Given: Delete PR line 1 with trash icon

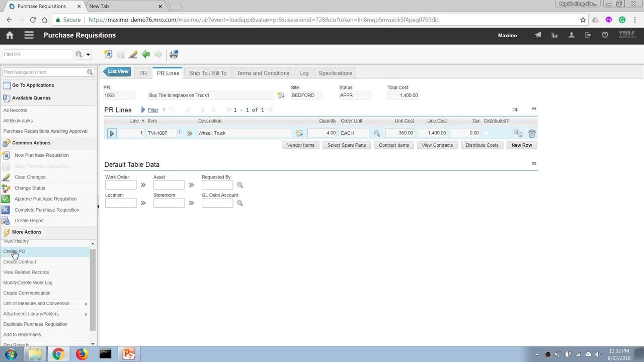Looking at the screenshot, I should (x=532, y=133).
